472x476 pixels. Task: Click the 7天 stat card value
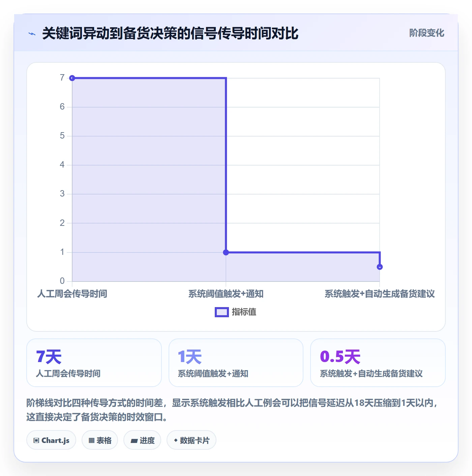(x=49, y=357)
